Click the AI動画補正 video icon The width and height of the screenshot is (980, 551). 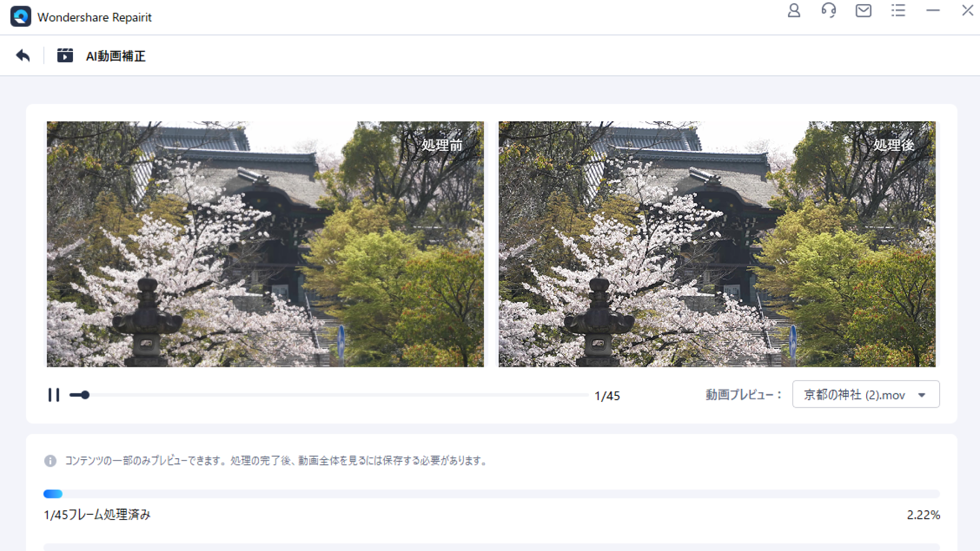65,56
